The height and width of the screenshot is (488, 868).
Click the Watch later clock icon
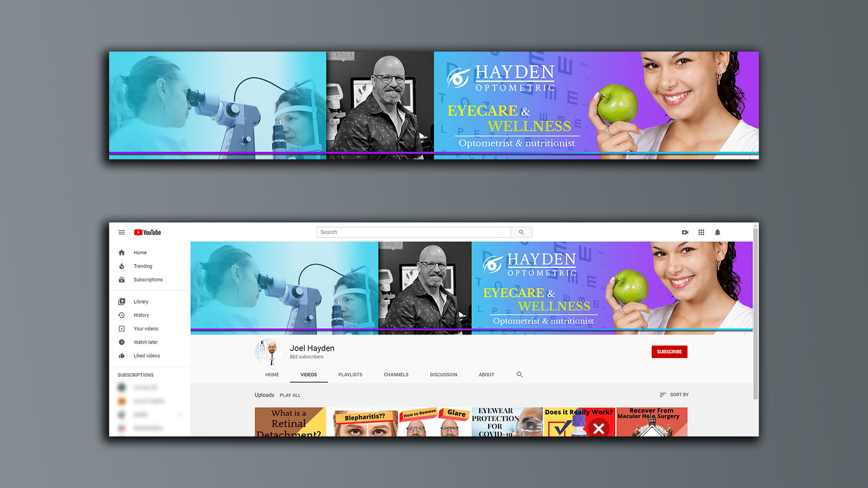tap(122, 342)
